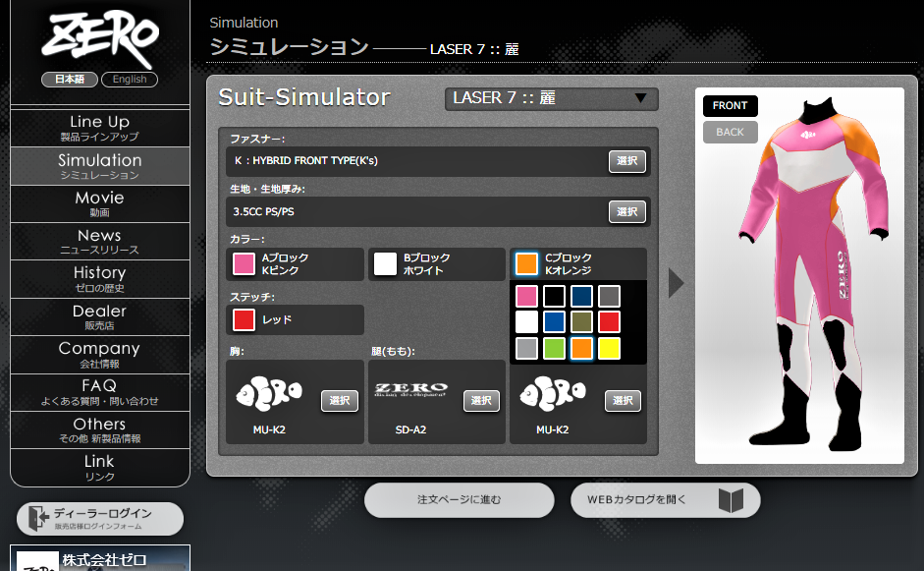This screenshot has height=571, width=924.
Task: Pick the white swatch in the palette
Action: tap(526, 322)
